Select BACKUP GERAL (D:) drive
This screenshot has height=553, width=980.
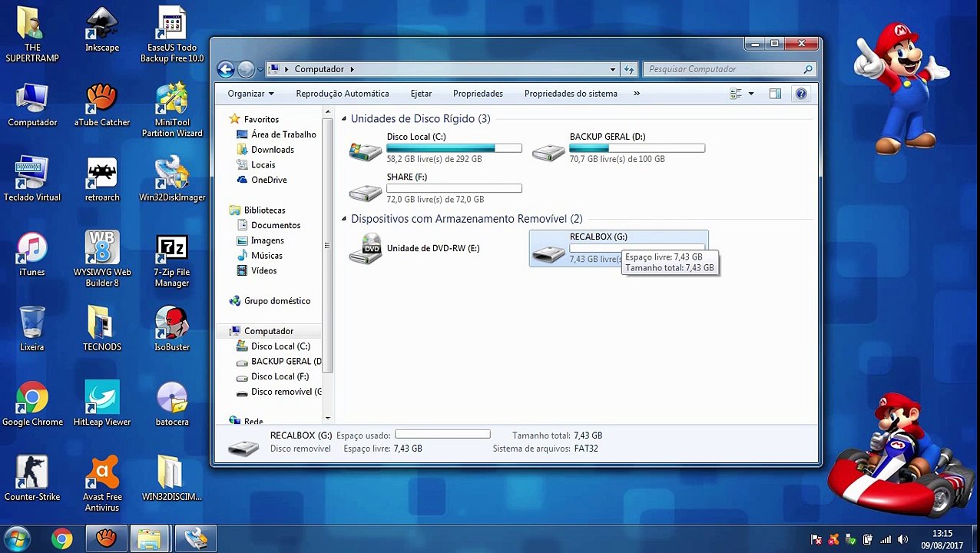pos(618,147)
